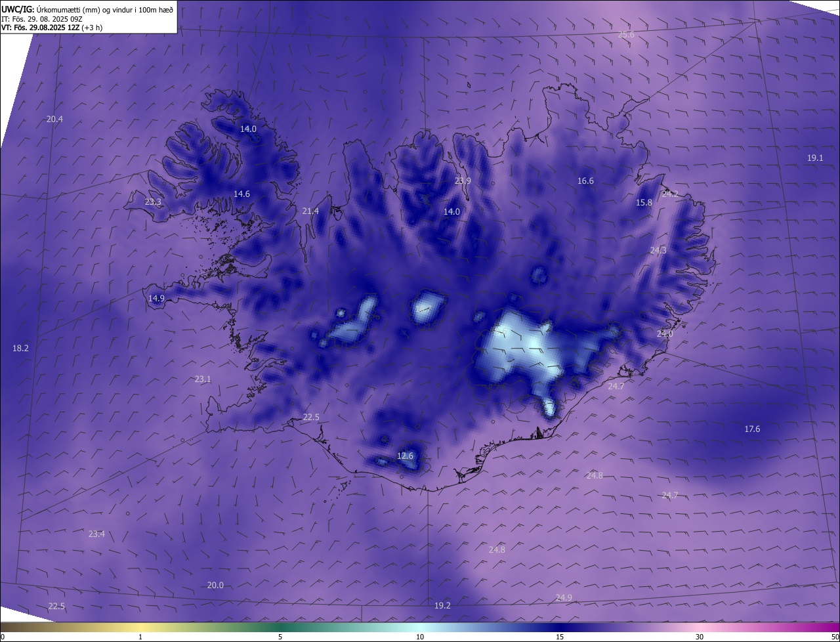Image resolution: width=840 pixels, height=642 pixels.
Task: Click the 19.1 value label
Action: [x=815, y=158]
